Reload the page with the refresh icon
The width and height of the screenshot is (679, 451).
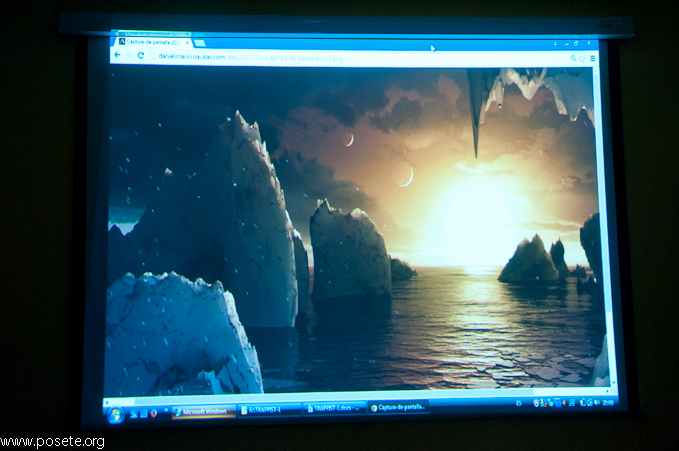pyautogui.click(x=141, y=55)
